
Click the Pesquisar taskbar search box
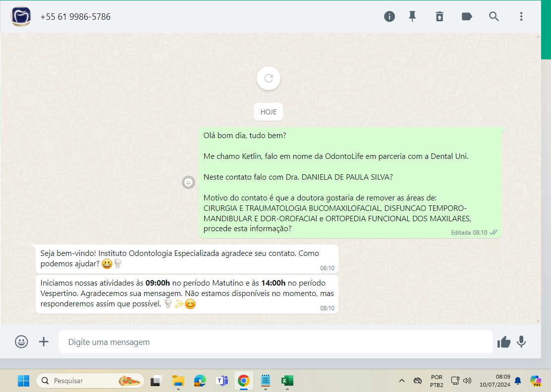tap(90, 381)
